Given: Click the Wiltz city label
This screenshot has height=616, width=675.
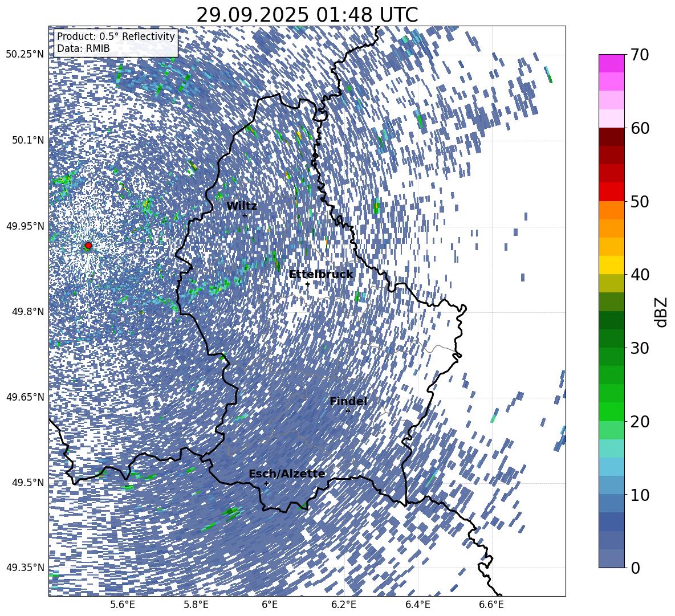Looking at the screenshot, I should pos(242,206).
